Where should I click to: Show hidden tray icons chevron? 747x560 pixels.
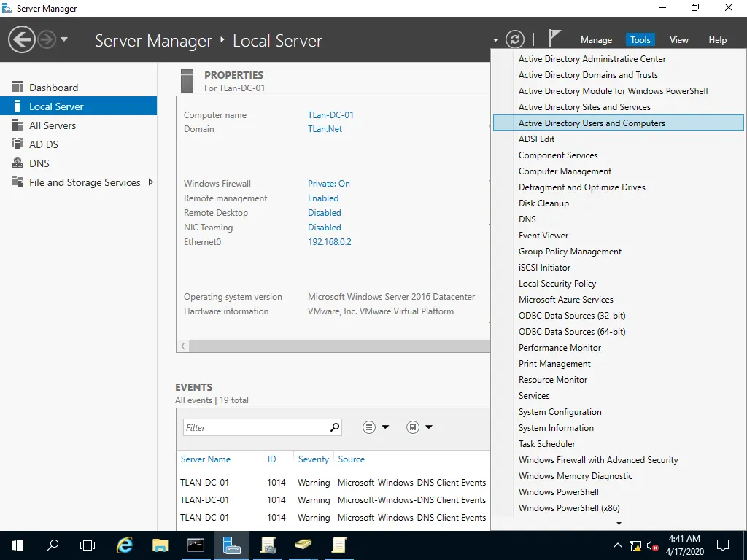pos(617,545)
